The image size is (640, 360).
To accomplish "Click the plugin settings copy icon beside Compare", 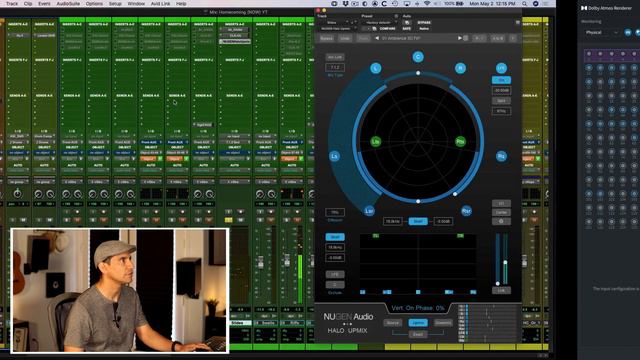I will point(374,29).
